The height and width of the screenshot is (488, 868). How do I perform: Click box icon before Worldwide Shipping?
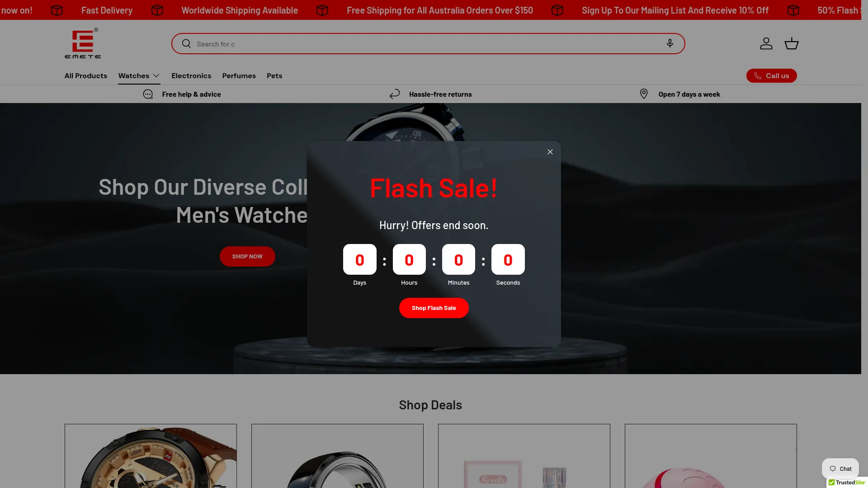[157, 10]
